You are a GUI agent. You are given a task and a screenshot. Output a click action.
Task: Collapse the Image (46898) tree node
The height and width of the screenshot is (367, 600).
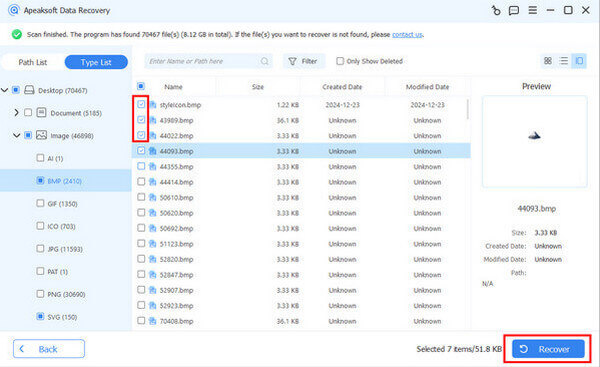coord(16,135)
